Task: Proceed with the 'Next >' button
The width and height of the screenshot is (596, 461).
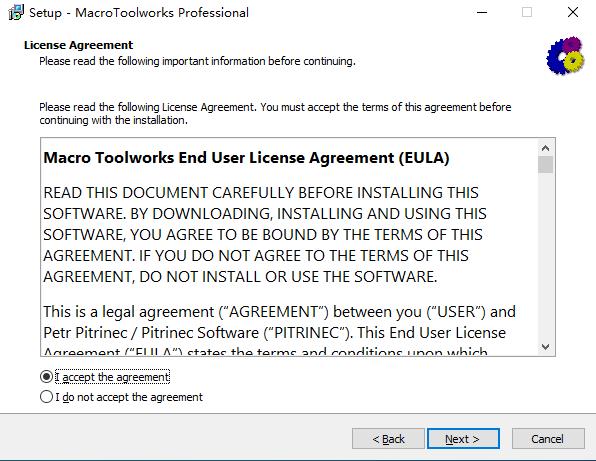Action: pyautogui.click(x=463, y=439)
